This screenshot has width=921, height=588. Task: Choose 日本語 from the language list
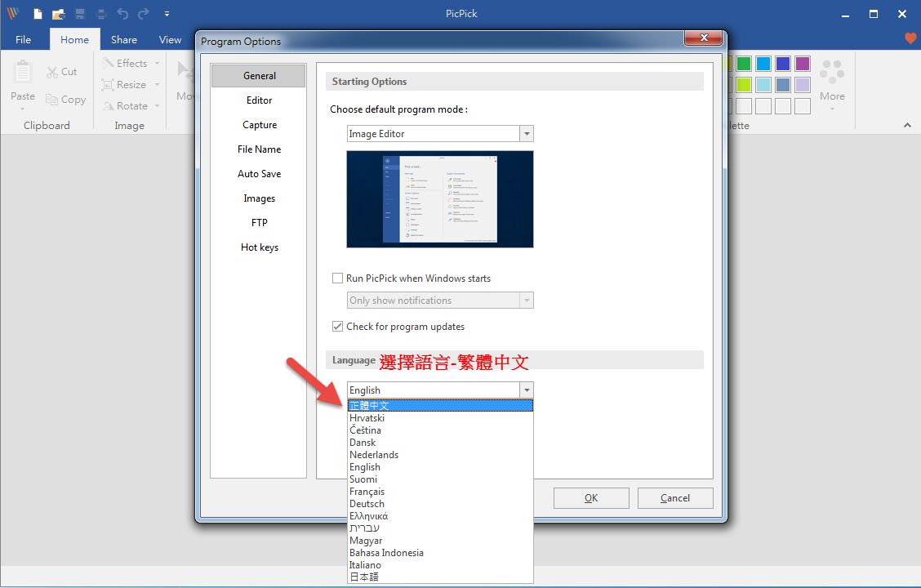(441, 577)
